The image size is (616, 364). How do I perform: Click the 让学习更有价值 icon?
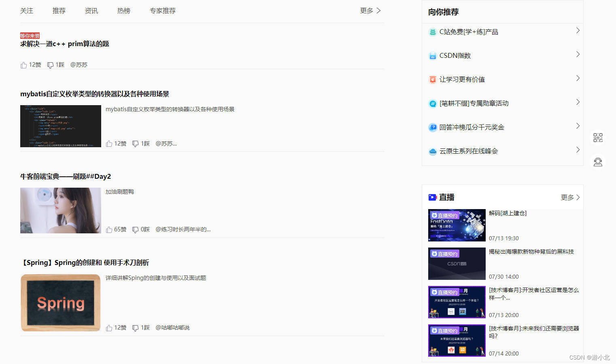pyautogui.click(x=432, y=79)
